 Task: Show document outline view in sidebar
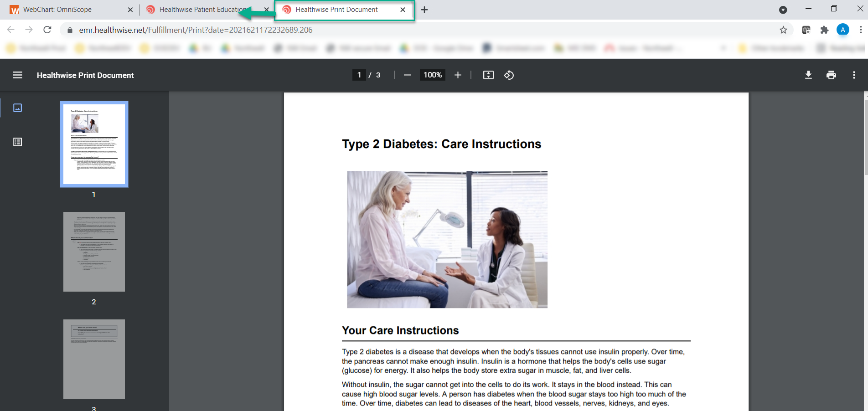[18, 142]
